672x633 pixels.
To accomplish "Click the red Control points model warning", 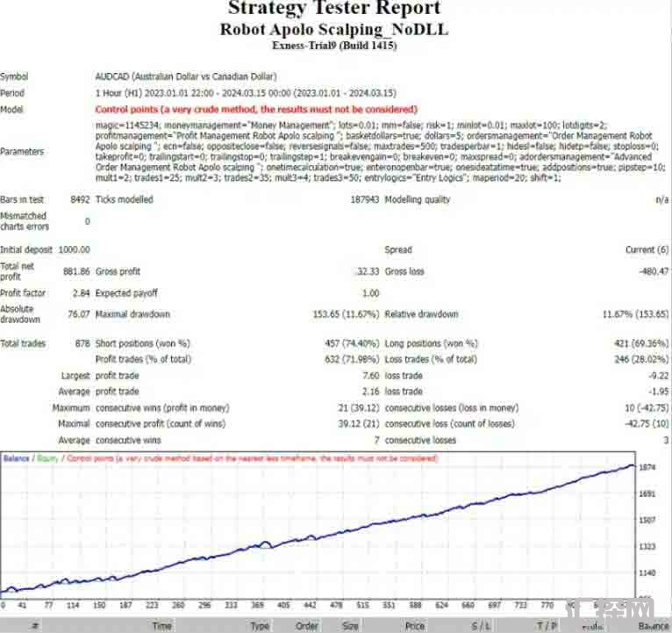I will (x=255, y=110).
